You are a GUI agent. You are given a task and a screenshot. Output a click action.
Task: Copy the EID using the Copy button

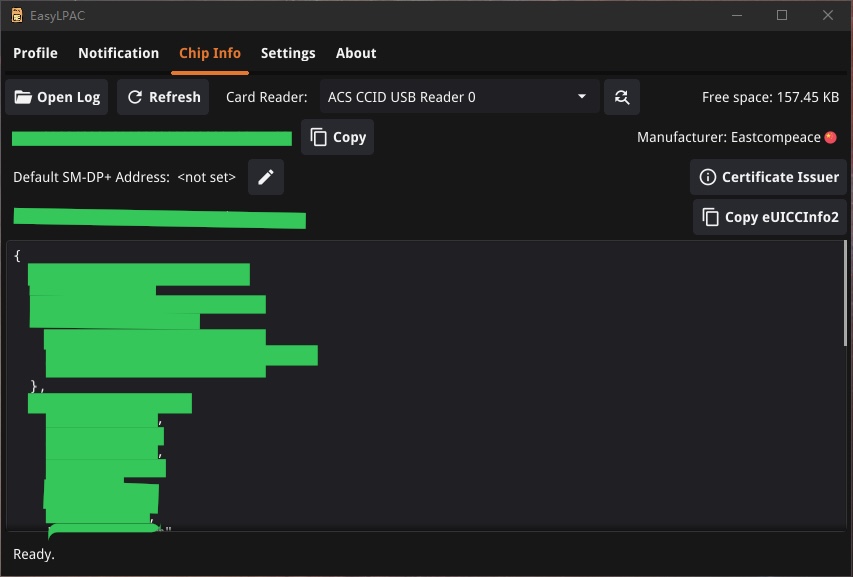coord(337,137)
